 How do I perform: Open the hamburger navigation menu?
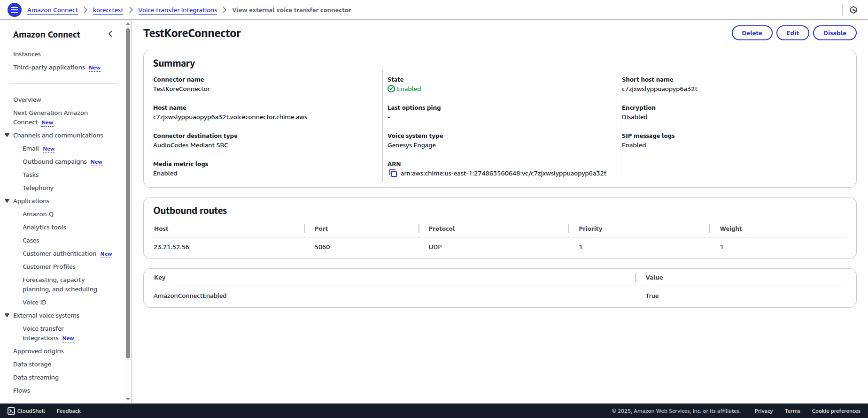[15, 10]
